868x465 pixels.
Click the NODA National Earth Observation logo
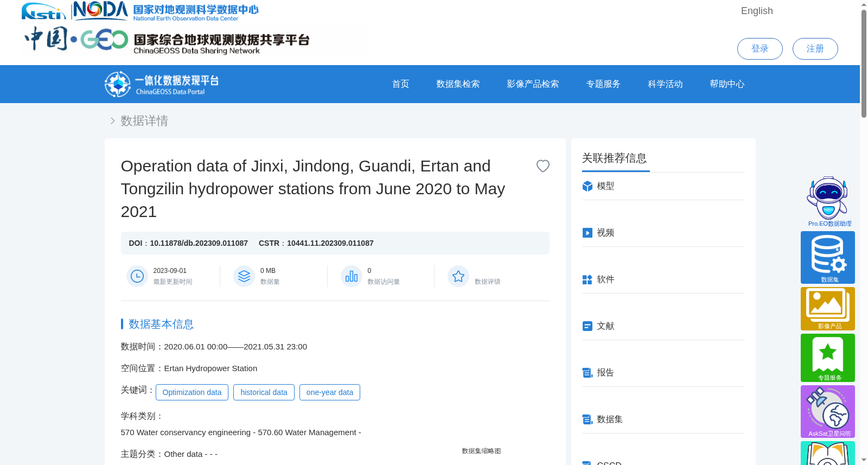point(166,11)
